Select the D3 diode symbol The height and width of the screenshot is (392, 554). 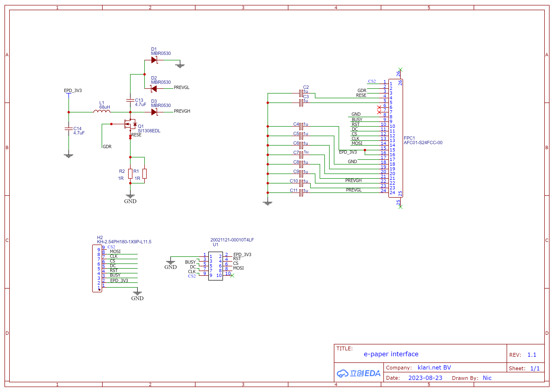(x=154, y=112)
